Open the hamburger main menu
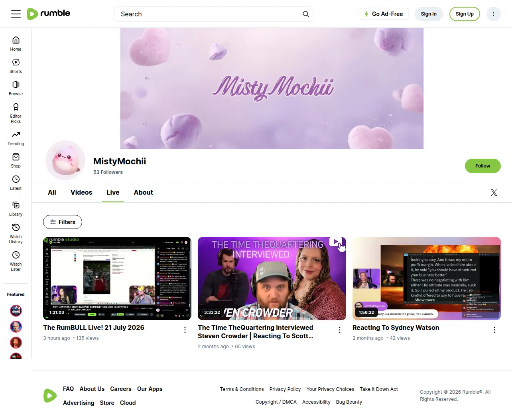 16,14
